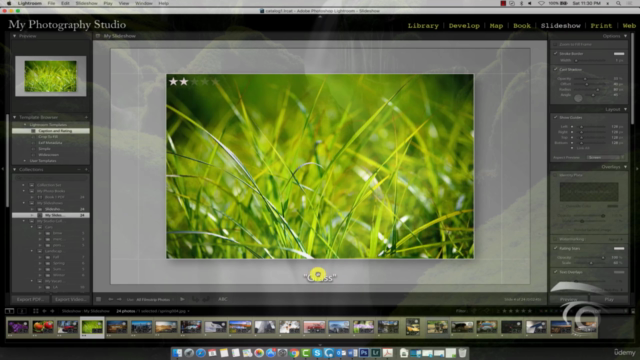Viewport: 640px width, 360px height.
Task: Click toolbar play triangle icon
Action: point(182,299)
